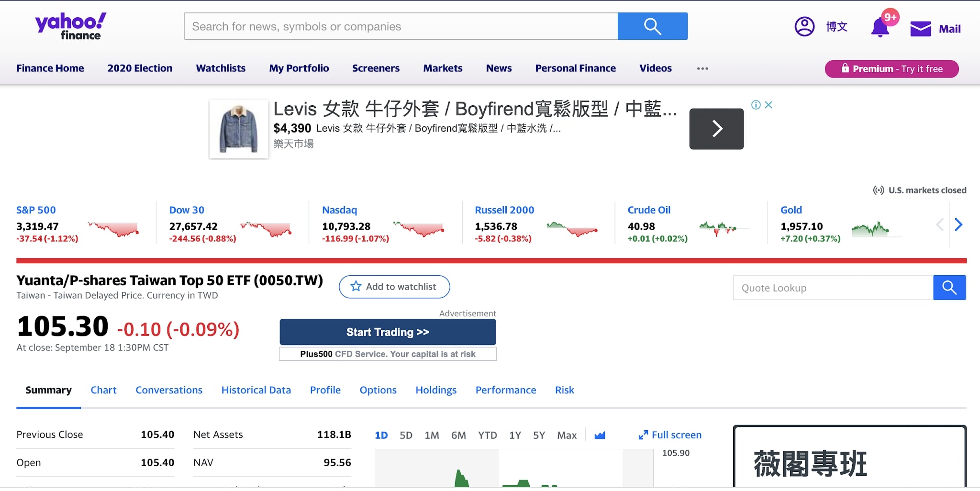This screenshot has width=980, height=491.
Task: Open Personal Finance menu
Action: 575,68
